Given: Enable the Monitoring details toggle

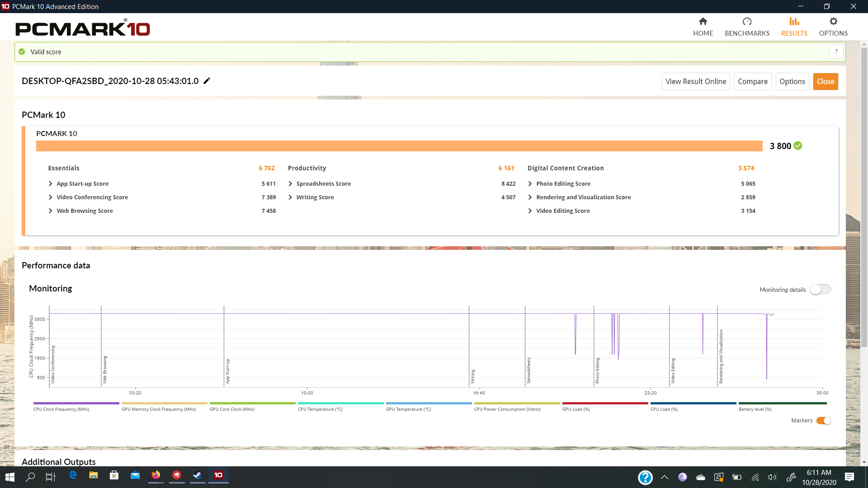Looking at the screenshot, I should pyautogui.click(x=820, y=290).
